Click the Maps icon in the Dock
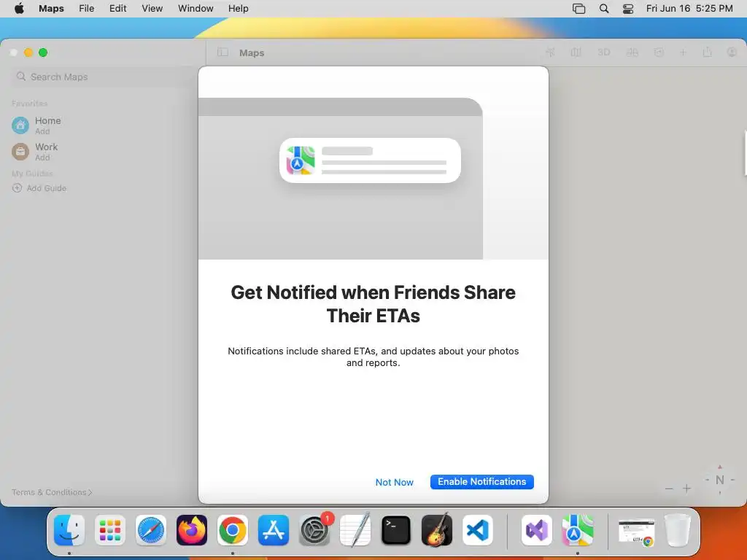 (x=578, y=530)
